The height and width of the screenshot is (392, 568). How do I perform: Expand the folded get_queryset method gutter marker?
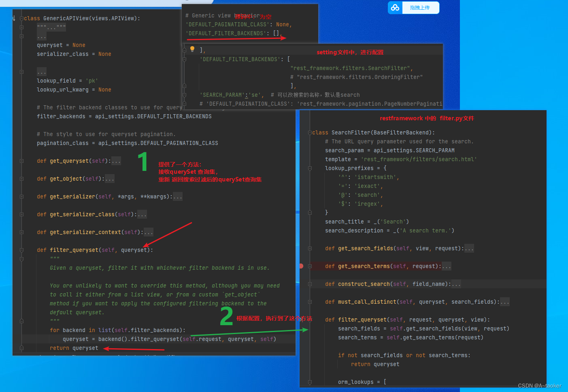click(x=21, y=161)
